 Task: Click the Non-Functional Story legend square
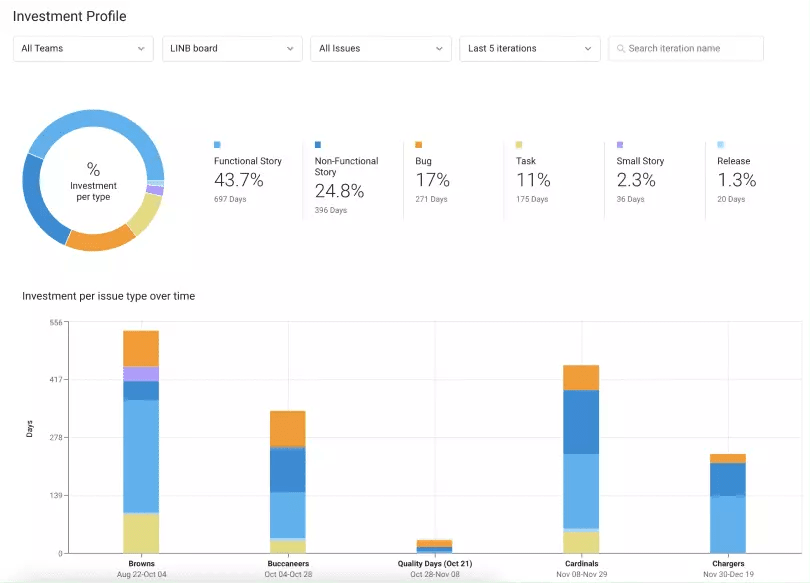click(318, 145)
